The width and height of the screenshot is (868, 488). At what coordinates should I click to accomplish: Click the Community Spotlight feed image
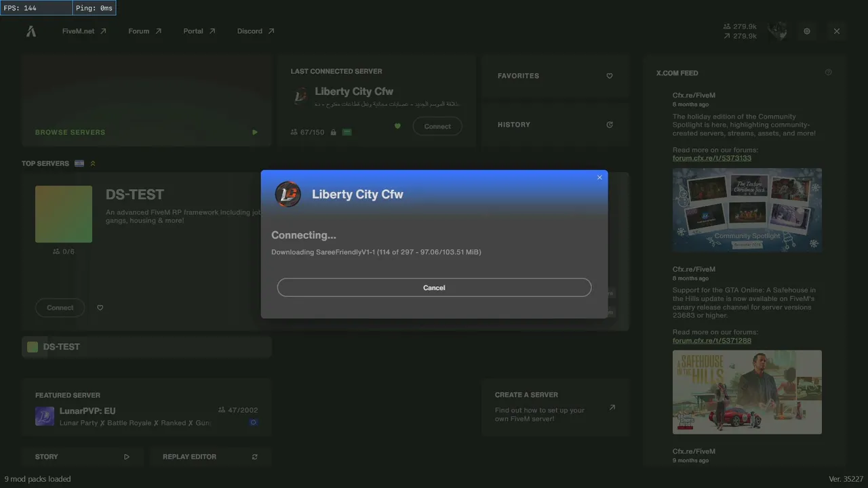(747, 210)
